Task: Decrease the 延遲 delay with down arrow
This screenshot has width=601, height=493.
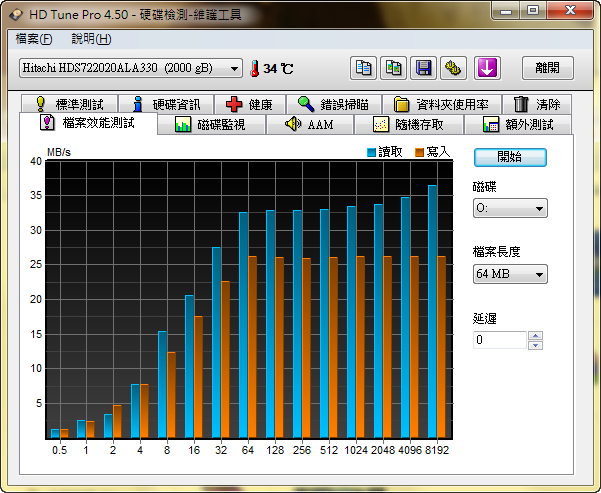Action: 535,345
